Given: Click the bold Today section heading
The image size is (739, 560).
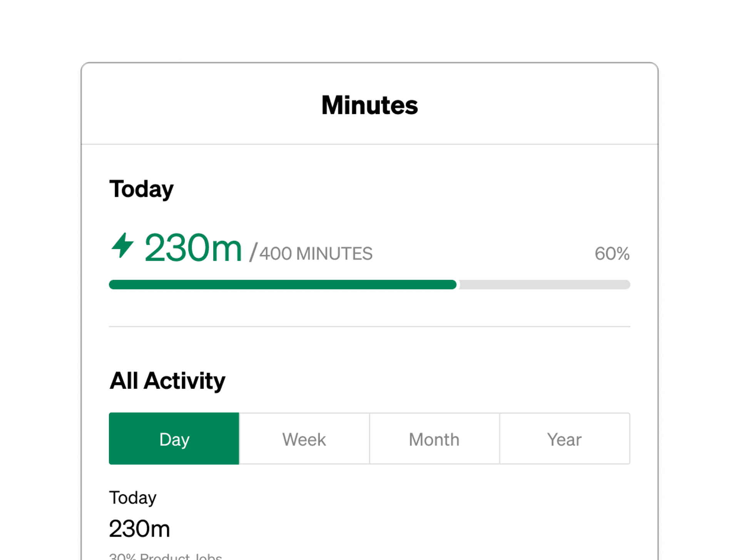Looking at the screenshot, I should point(141,189).
